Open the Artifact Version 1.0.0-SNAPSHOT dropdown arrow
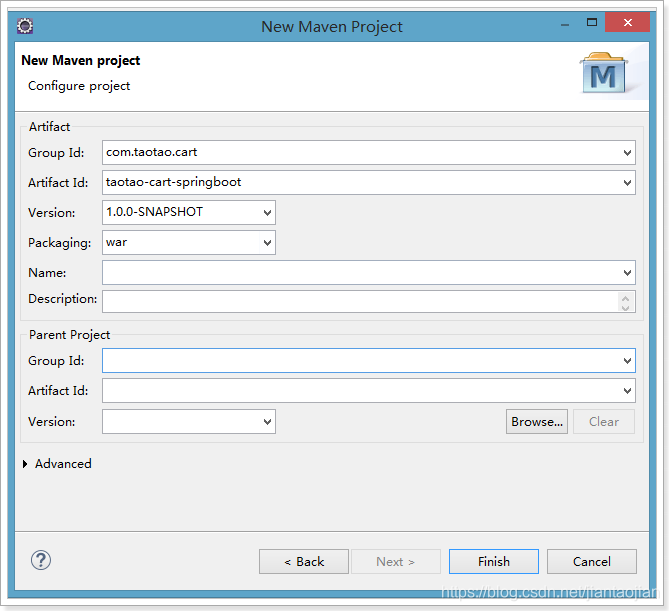The height and width of the screenshot is (611, 669). tap(267, 212)
